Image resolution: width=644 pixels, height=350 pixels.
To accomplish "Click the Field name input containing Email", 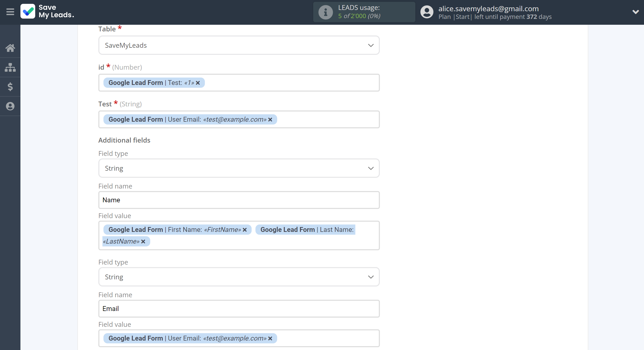I will (239, 309).
